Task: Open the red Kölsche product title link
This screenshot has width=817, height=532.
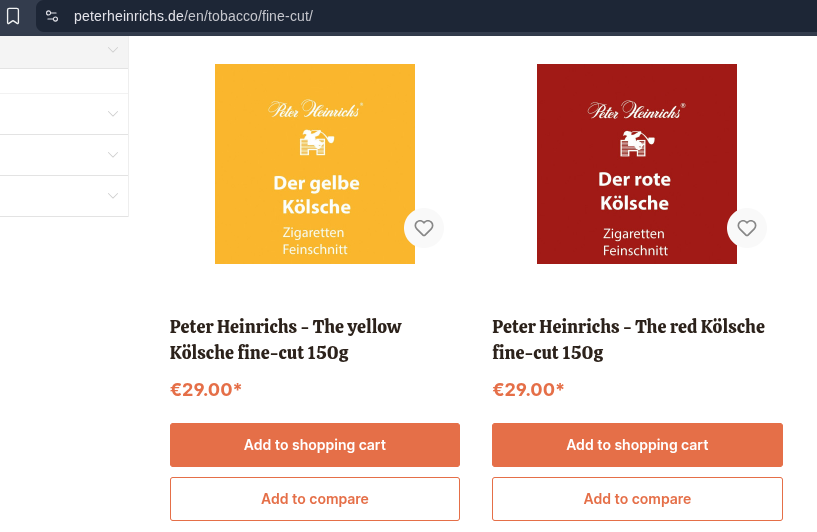Action: tap(628, 339)
